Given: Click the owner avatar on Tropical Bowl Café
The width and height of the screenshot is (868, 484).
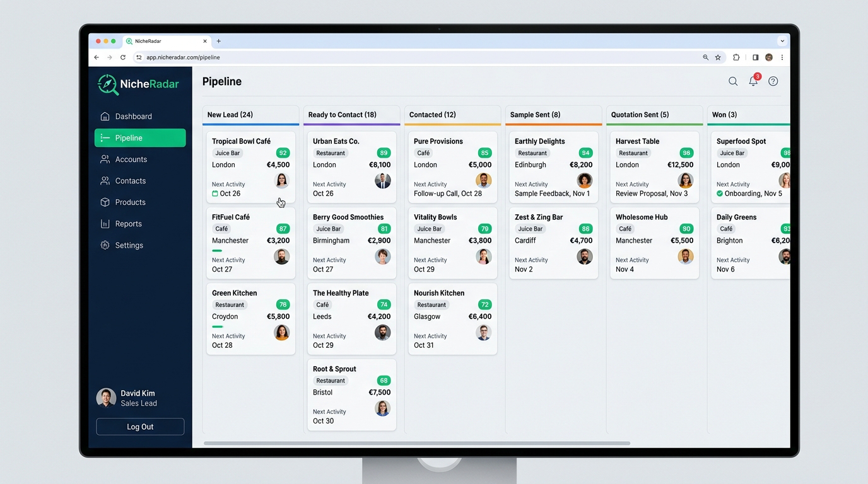Looking at the screenshot, I should click(282, 181).
